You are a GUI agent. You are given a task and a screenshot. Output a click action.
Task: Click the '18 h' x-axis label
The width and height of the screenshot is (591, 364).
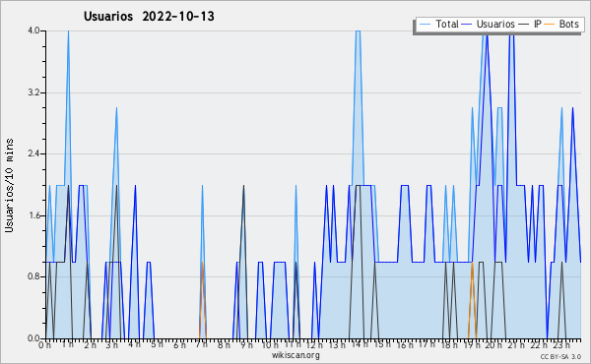(x=449, y=345)
